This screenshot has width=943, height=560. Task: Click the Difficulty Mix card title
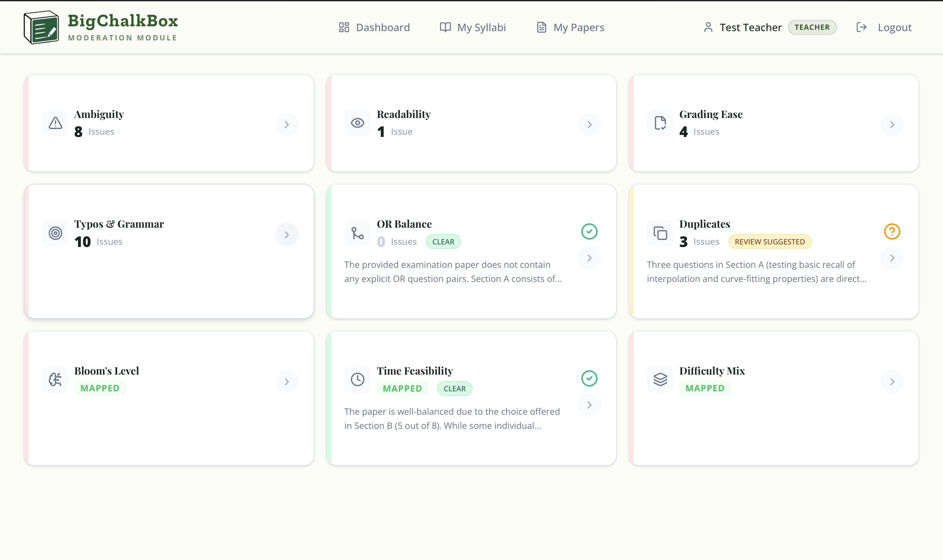[x=712, y=370]
